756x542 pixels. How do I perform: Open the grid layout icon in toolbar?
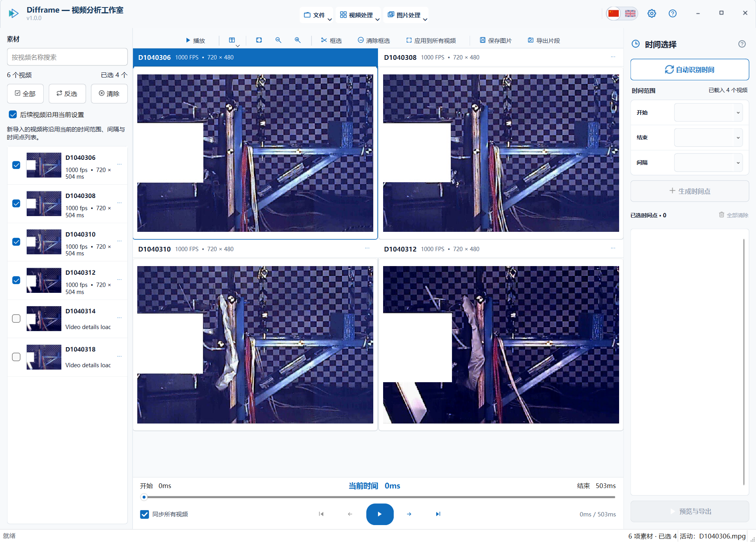click(x=234, y=40)
